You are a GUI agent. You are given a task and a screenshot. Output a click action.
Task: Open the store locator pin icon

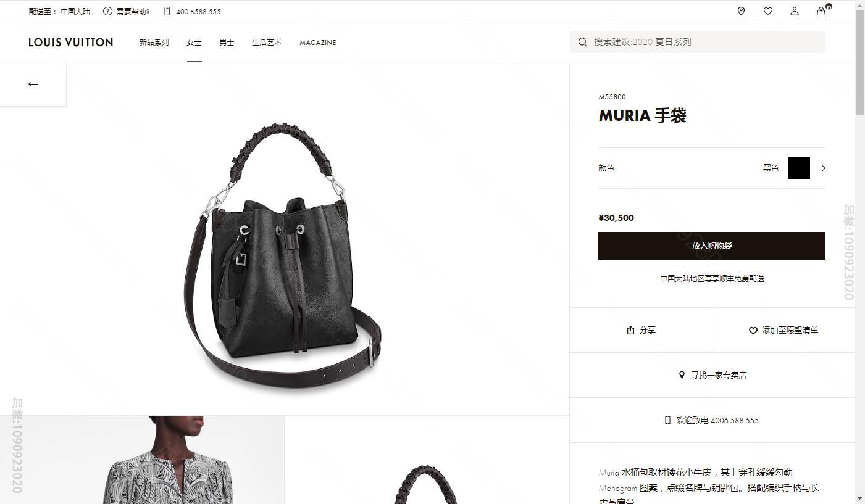click(x=741, y=11)
